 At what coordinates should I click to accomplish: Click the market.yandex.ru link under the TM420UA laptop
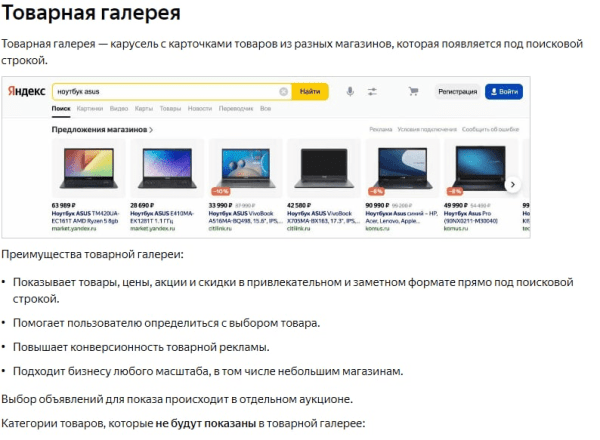(74, 229)
